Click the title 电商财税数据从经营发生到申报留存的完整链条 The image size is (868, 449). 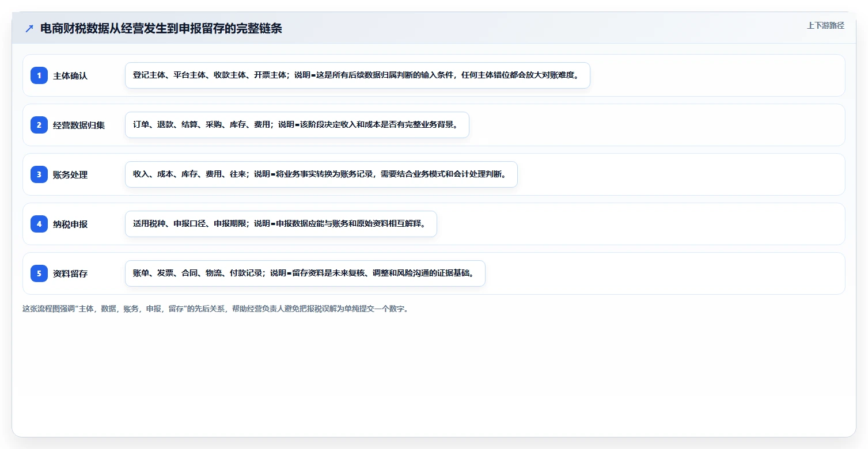pyautogui.click(x=161, y=29)
